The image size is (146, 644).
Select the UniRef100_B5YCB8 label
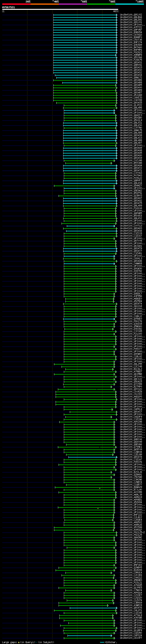131,163
